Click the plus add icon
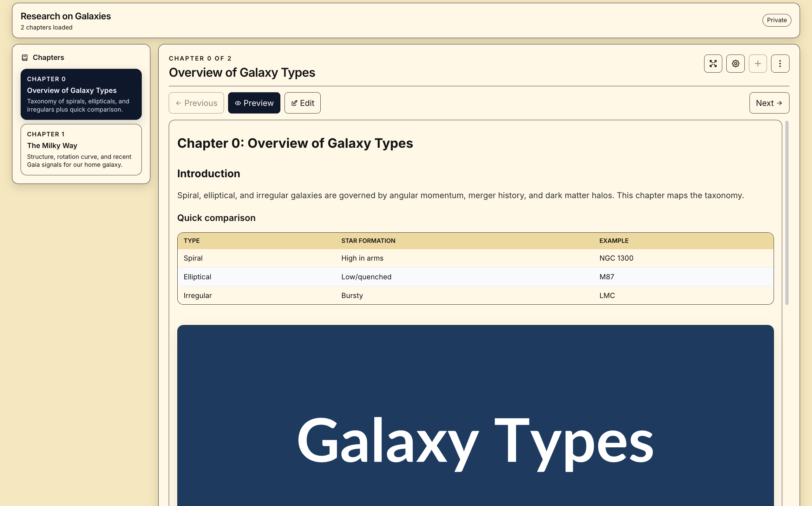This screenshot has height=506, width=812. 758,64
